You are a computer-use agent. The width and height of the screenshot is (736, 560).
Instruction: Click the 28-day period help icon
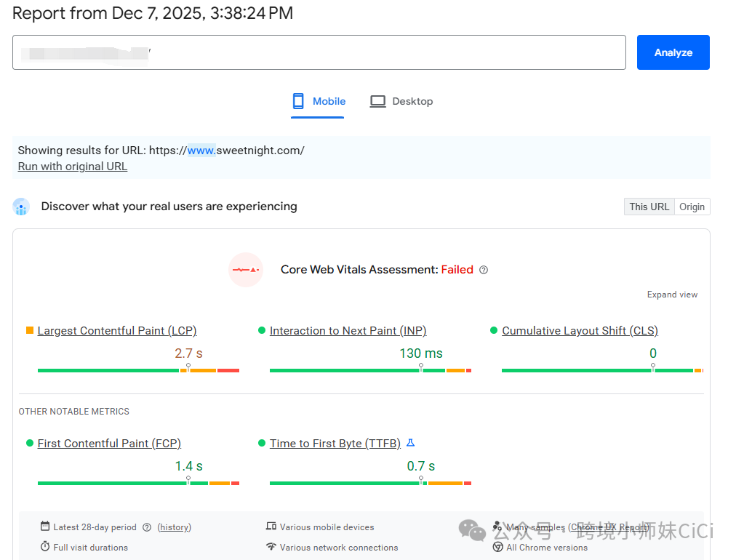[147, 527]
